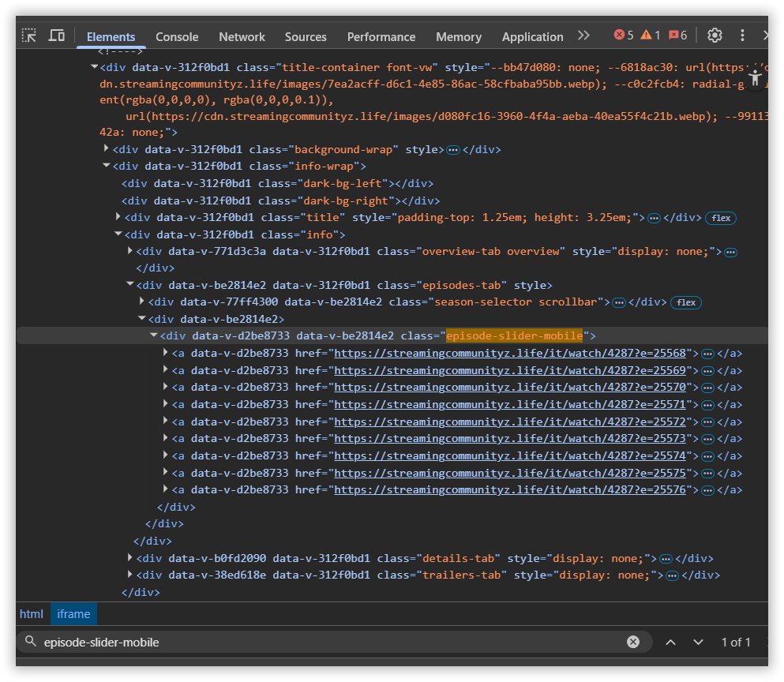Toggle the flex badge on season-selector div
784x682 pixels.
coord(685,302)
